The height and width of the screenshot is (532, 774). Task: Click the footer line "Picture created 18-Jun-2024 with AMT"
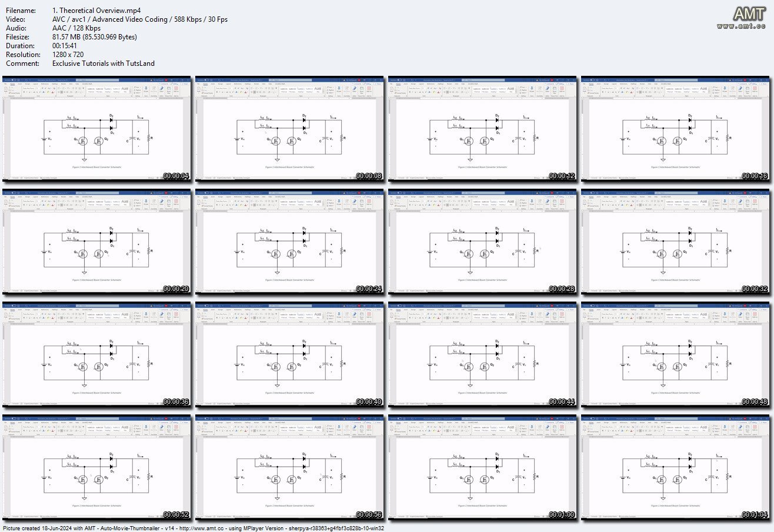pyautogui.click(x=193, y=528)
